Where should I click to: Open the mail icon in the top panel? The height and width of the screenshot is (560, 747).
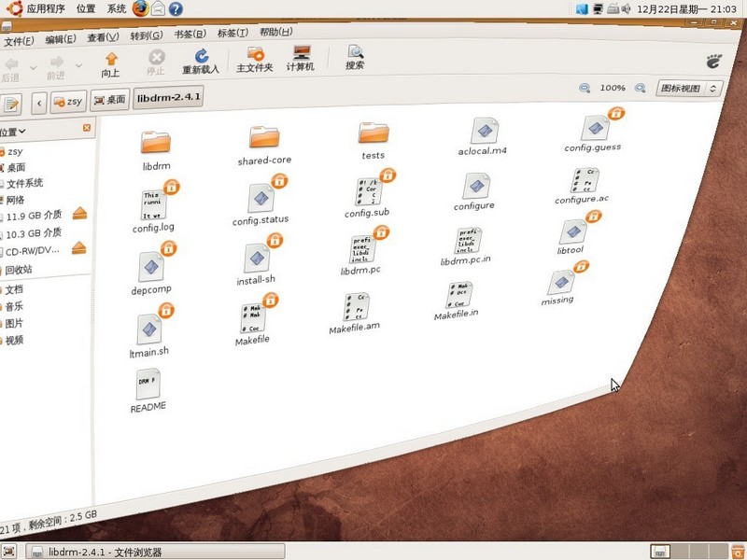click(158, 8)
